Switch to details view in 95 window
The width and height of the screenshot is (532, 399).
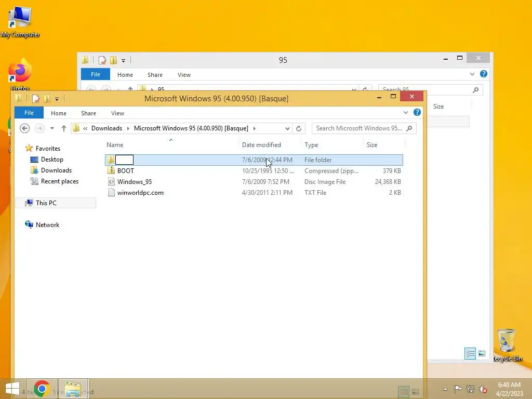pos(470,353)
